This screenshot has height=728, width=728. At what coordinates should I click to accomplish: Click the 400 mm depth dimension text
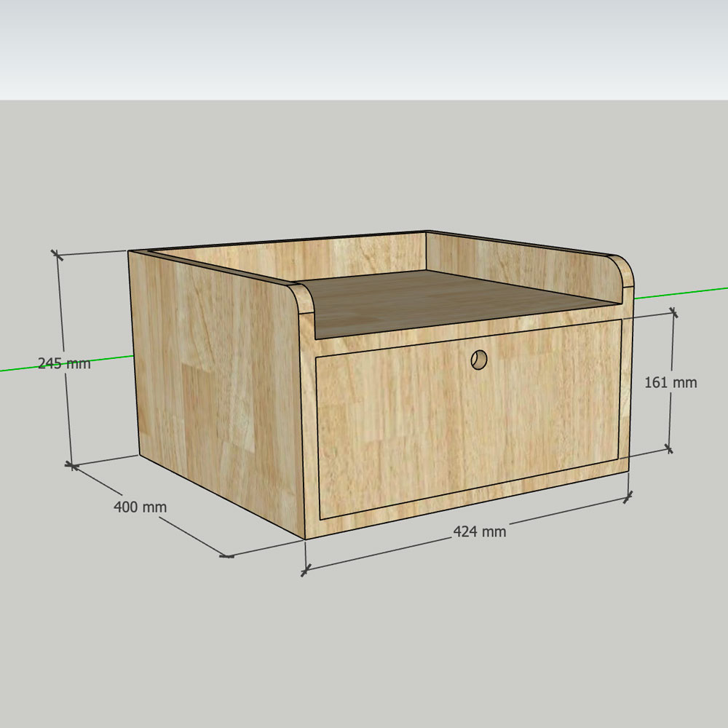point(140,507)
